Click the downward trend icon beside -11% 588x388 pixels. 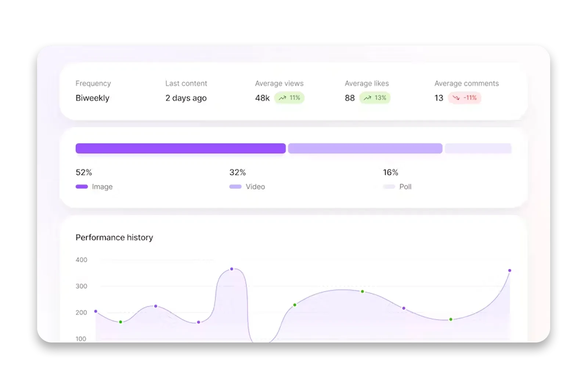(456, 98)
